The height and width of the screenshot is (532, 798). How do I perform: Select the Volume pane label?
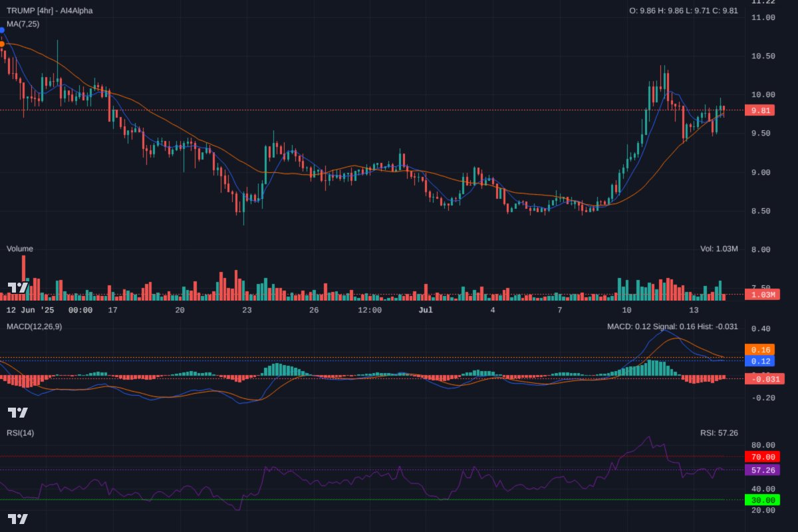click(x=20, y=249)
